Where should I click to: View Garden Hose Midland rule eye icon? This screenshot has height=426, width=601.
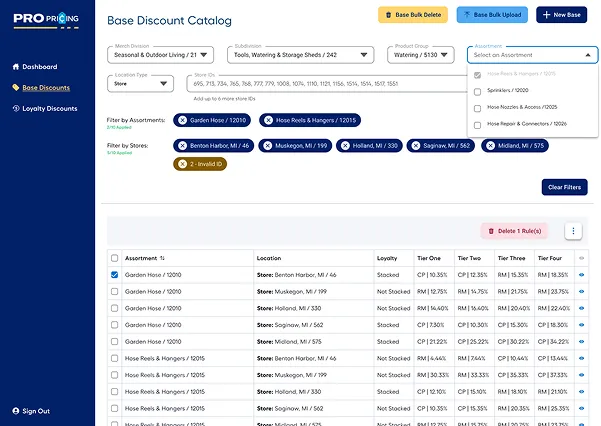[581, 342]
